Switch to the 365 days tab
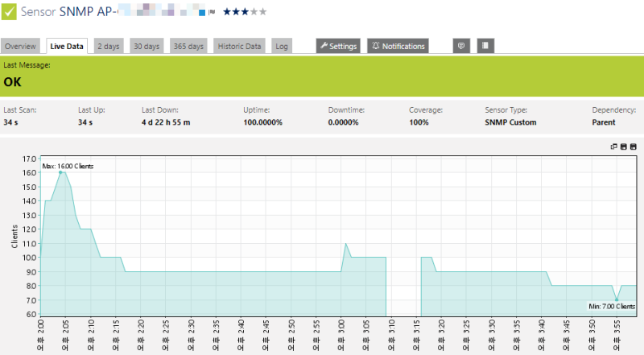The image size is (644, 355). coord(188,46)
